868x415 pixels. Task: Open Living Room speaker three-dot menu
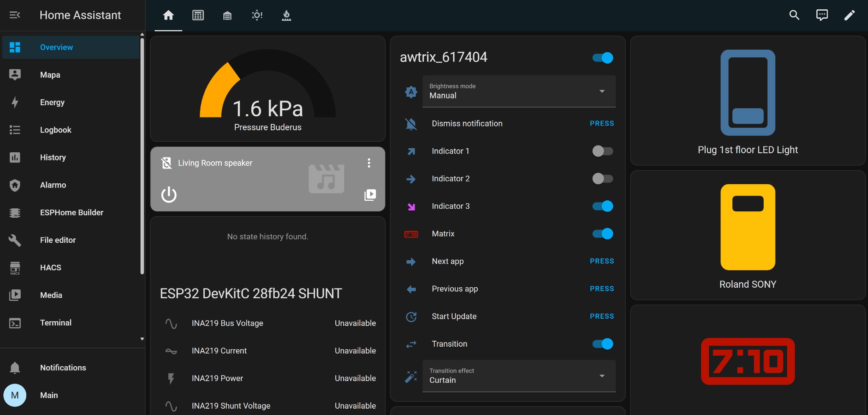point(369,163)
